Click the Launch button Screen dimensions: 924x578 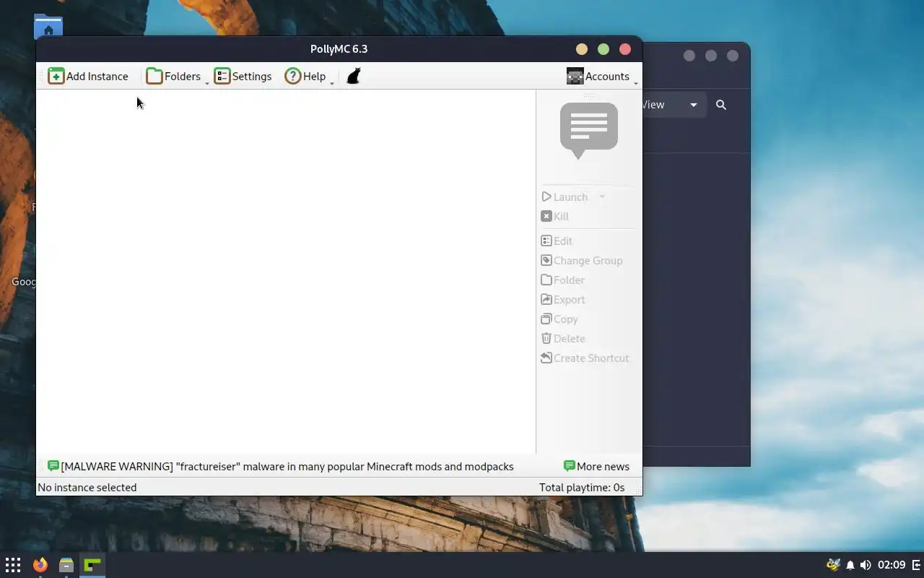point(565,197)
